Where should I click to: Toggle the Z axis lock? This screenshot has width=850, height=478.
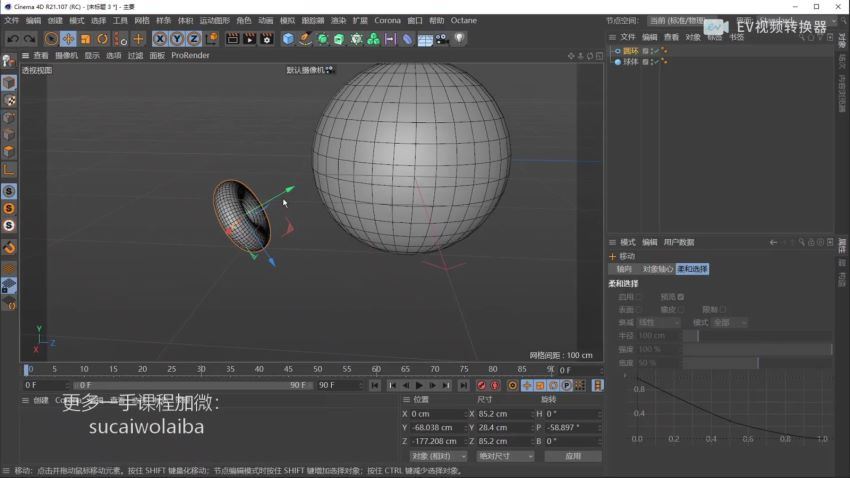(194, 39)
